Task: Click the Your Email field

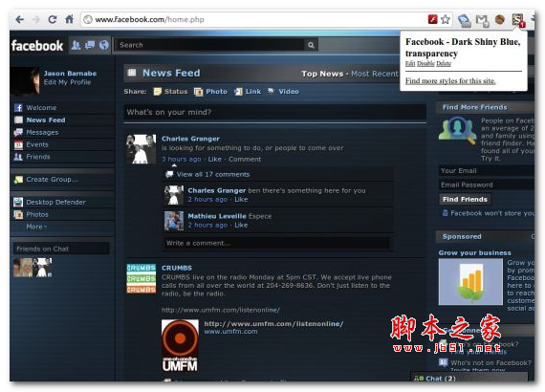Action: (x=487, y=170)
